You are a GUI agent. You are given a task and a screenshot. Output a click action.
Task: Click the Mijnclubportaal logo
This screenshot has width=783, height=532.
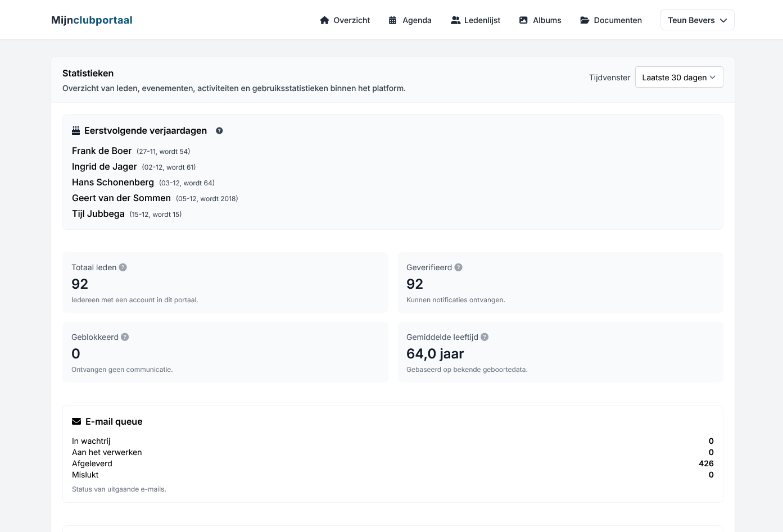pos(92,20)
